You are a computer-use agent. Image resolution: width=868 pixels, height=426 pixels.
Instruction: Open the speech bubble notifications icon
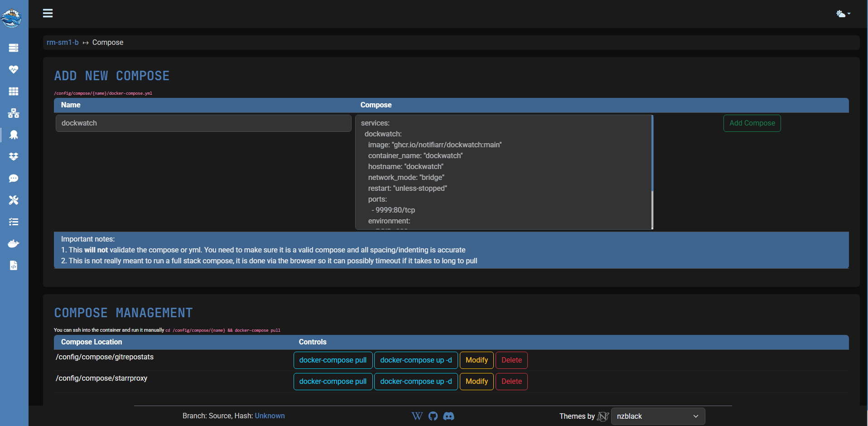(14, 178)
